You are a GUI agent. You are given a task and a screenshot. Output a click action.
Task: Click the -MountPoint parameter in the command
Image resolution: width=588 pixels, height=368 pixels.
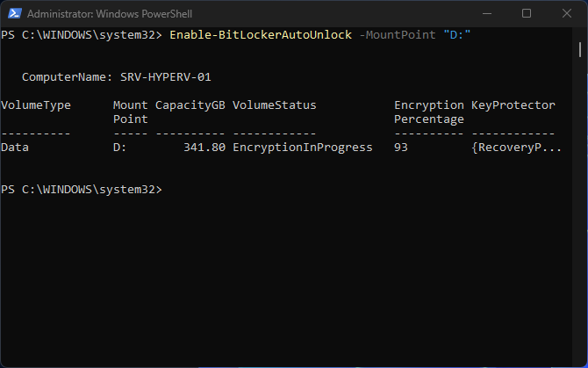tap(394, 34)
